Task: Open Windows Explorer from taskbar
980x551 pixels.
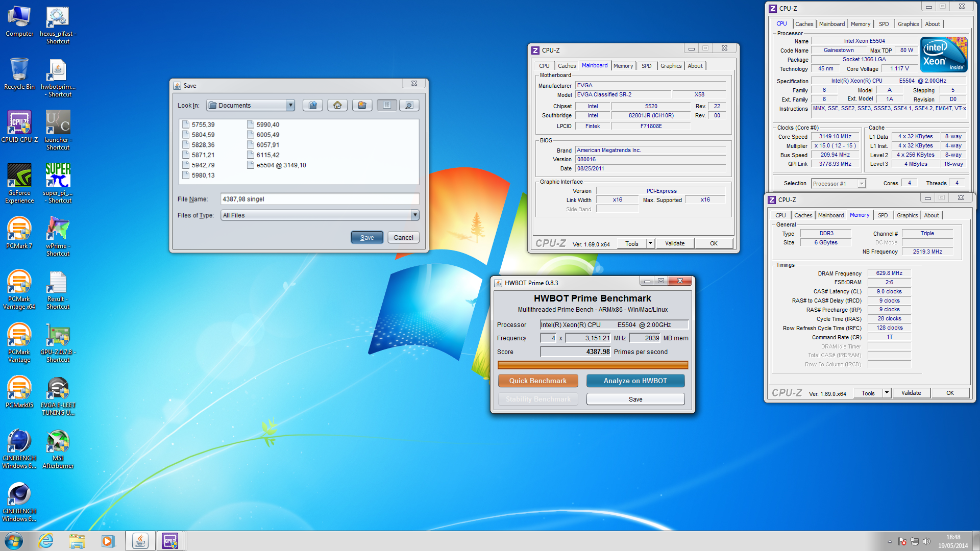Action: click(x=77, y=541)
